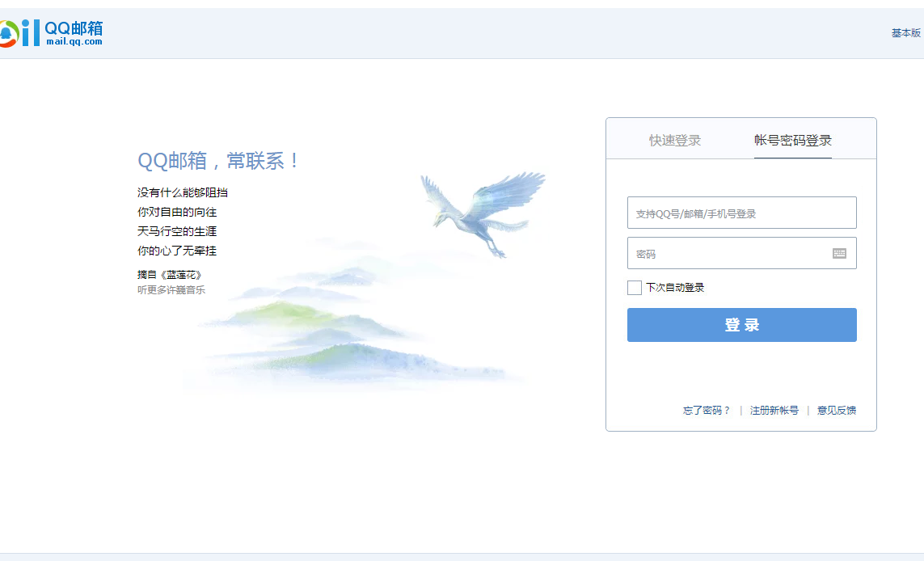Click the 登录 login button

click(x=741, y=325)
